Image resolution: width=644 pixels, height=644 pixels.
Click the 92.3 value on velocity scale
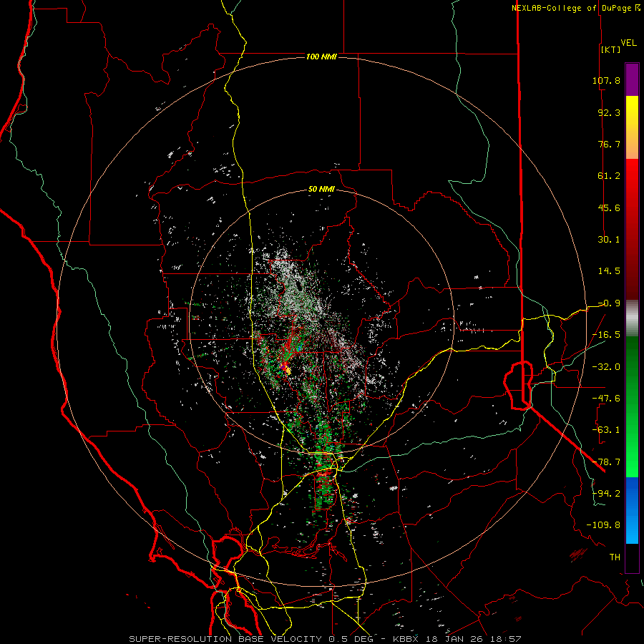click(609, 112)
